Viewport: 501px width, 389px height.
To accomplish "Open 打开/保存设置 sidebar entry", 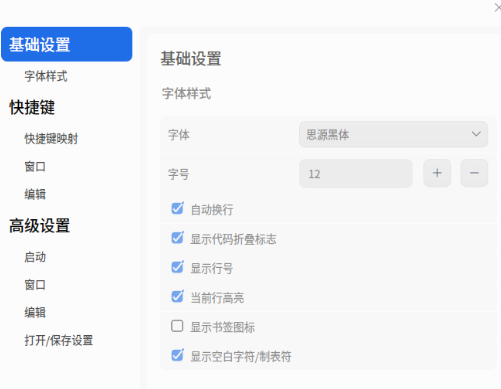I will click(x=59, y=340).
